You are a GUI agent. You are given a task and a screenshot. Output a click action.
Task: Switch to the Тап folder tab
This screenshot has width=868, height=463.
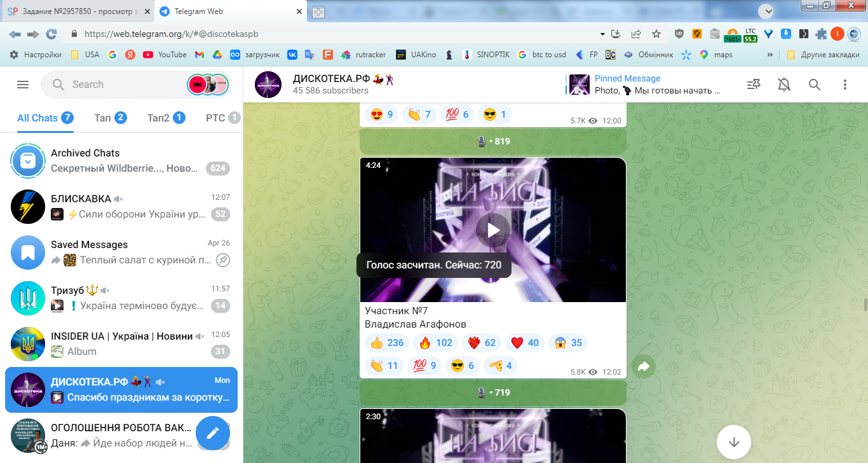coord(111,118)
